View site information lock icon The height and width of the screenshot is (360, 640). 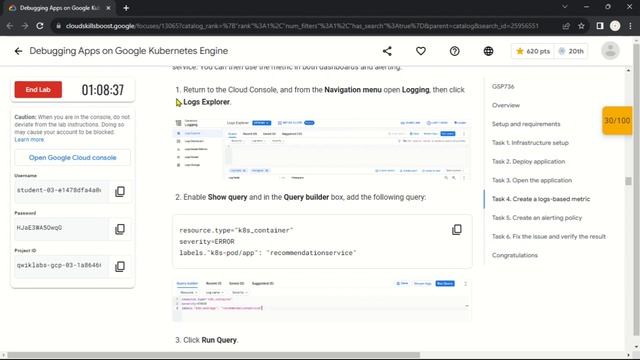[x=58, y=26]
